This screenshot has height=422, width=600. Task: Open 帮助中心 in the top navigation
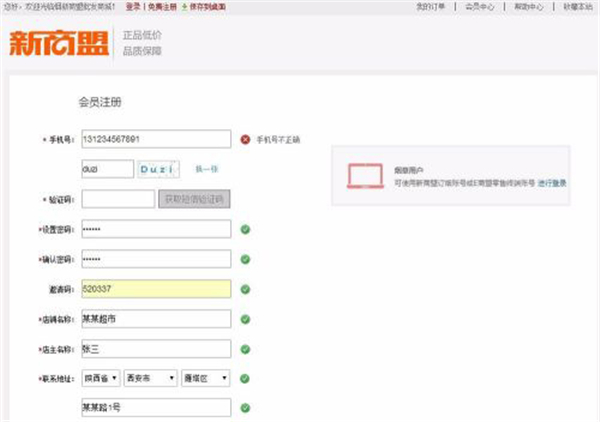click(x=530, y=6)
